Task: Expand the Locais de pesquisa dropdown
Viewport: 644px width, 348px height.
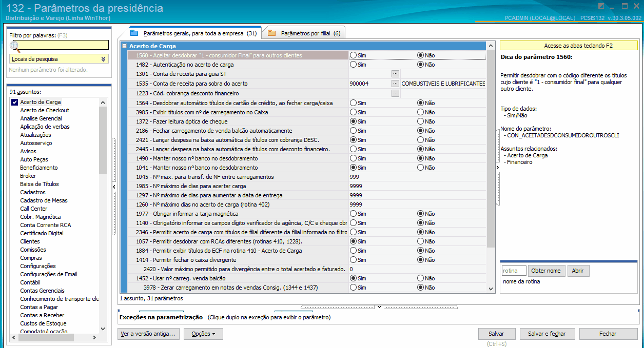Action: pyautogui.click(x=104, y=59)
